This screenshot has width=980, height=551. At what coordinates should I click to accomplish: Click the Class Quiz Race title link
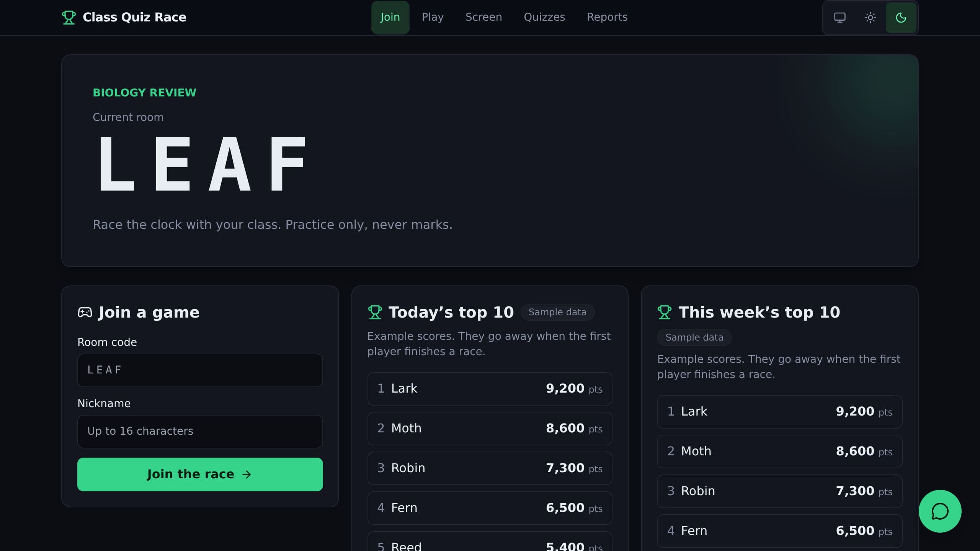coord(134,17)
